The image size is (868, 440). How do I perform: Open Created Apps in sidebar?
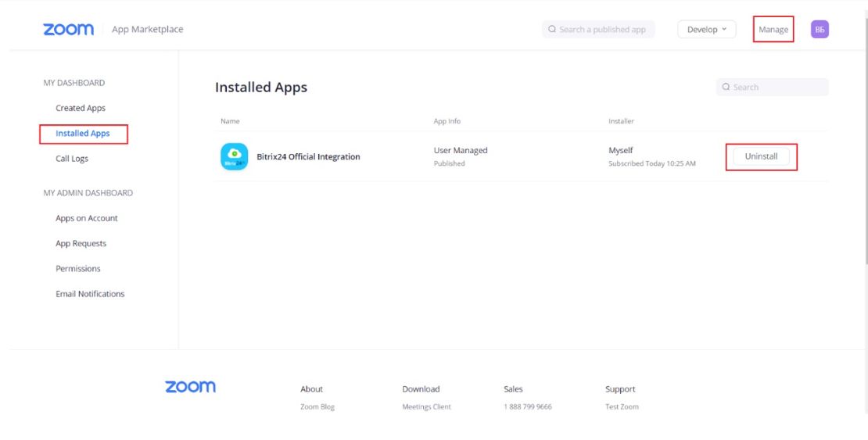(81, 108)
